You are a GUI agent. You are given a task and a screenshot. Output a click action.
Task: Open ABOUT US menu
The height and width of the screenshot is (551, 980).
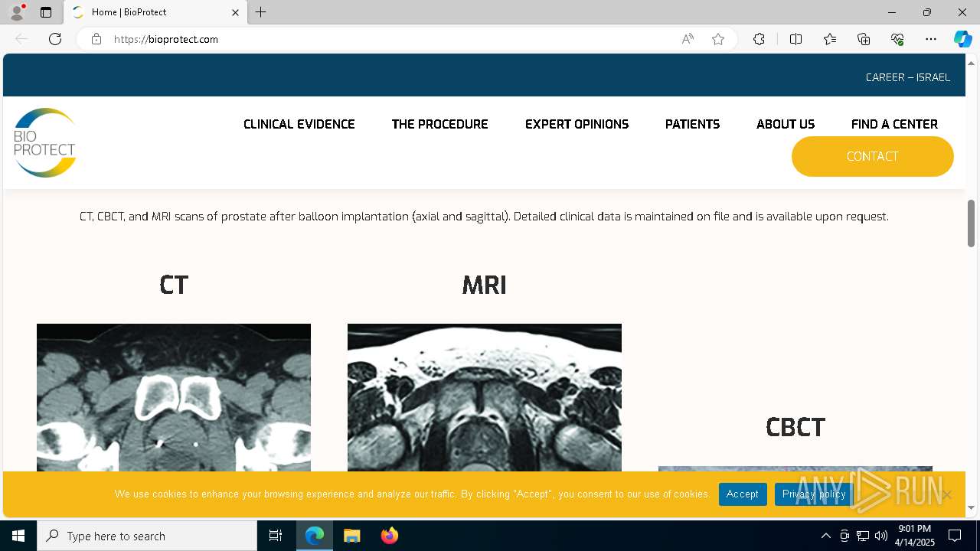pyautogui.click(x=786, y=124)
